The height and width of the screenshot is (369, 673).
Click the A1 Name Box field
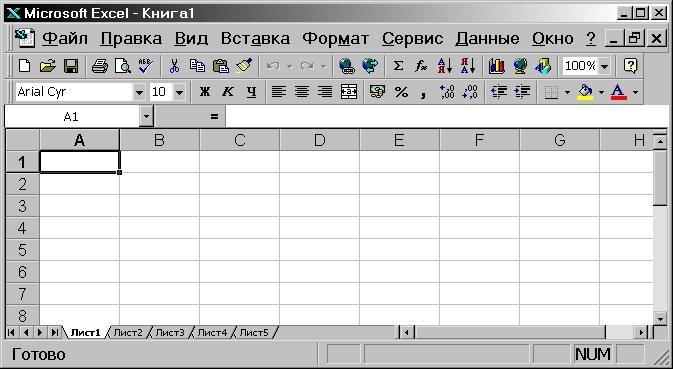[72, 116]
